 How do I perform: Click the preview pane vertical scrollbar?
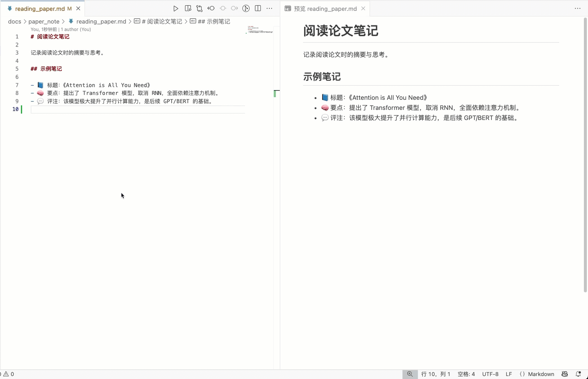point(585,155)
